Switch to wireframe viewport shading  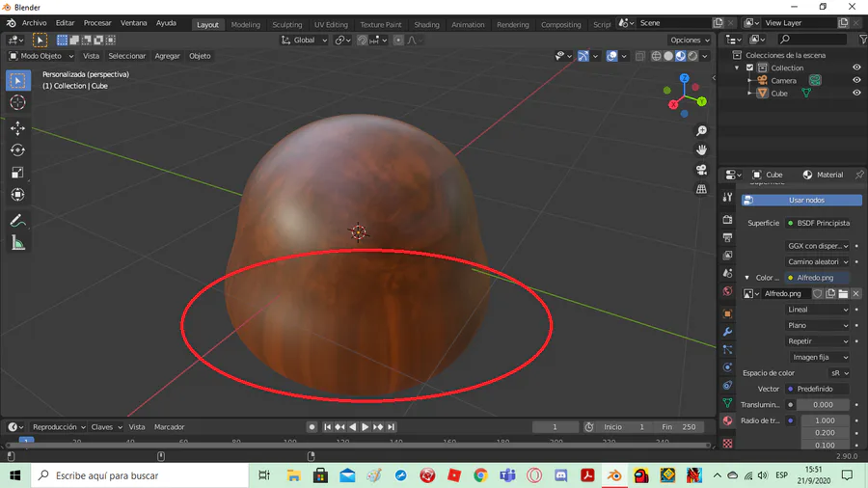pos(656,56)
